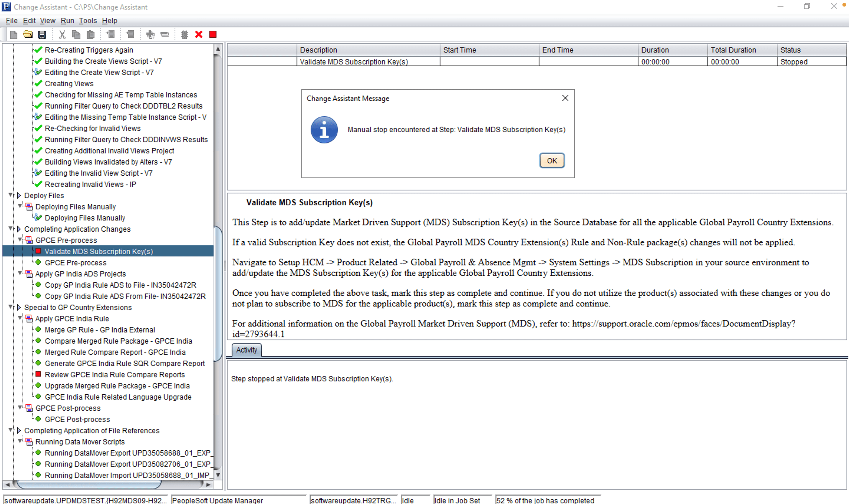Screen dimensions: 849x504
Task: Create a new job via toolbar icon
Action: coord(14,34)
